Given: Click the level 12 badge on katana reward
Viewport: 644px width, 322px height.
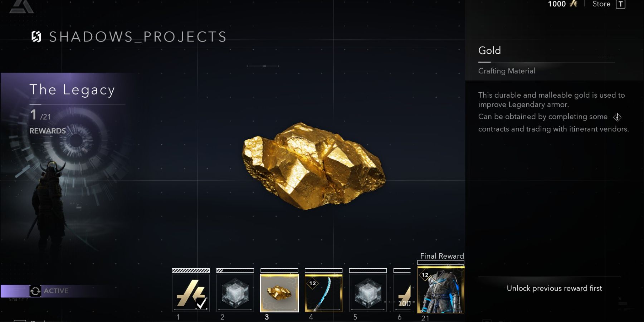Looking at the screenshot, I should click(313, 283).
